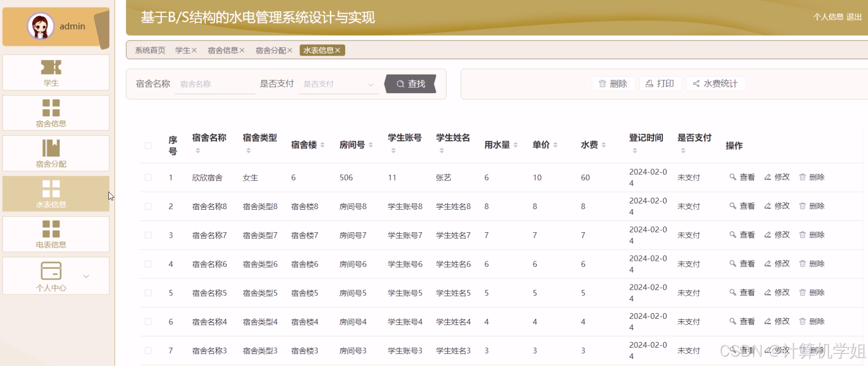Click the trash 删除 icon for 欣欣宿舍
This screenshot has width=868, height=366.
pyautogui.click(x=802, y=177)
